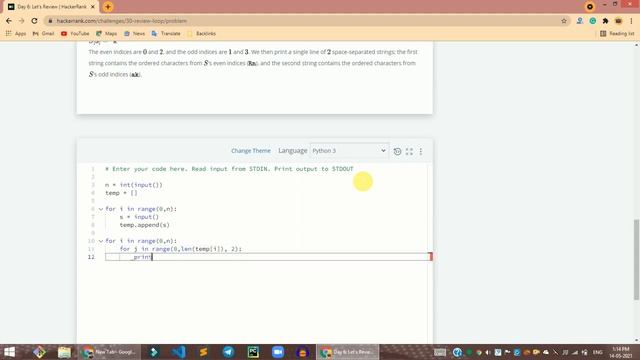Select the Python 3 language dropdown
The image size is (640, 360).
coord(349,151)
